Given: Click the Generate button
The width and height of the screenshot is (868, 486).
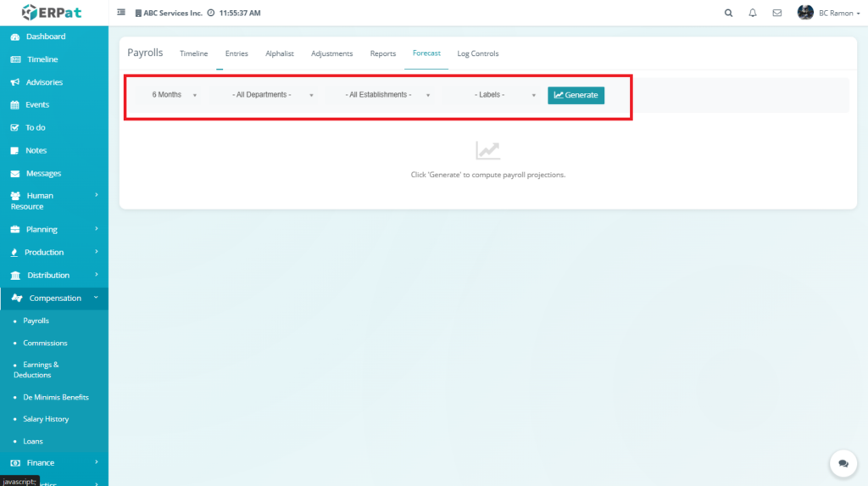Looking at the screenshot, I should click(x=576, y=95).
